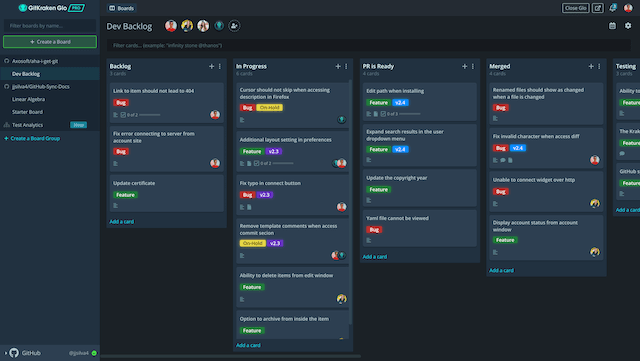
Task: Open In Progress column options menu
Action: click(x=346, y=66)
